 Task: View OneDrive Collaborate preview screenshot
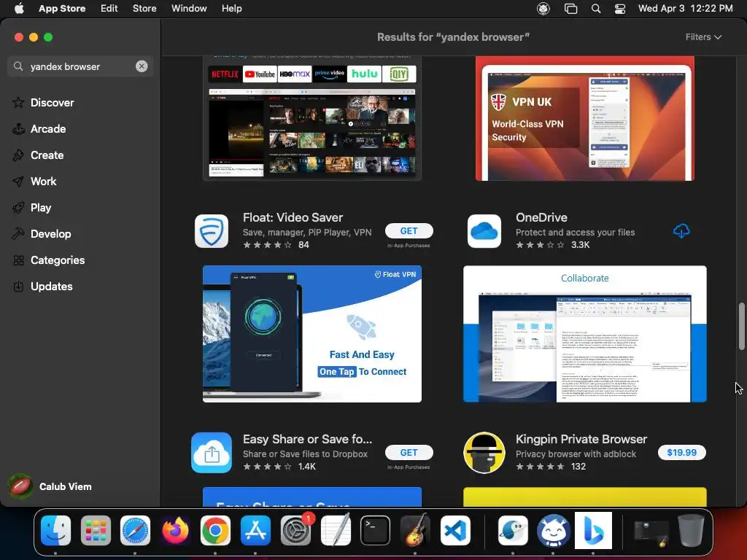click(584, 334)
